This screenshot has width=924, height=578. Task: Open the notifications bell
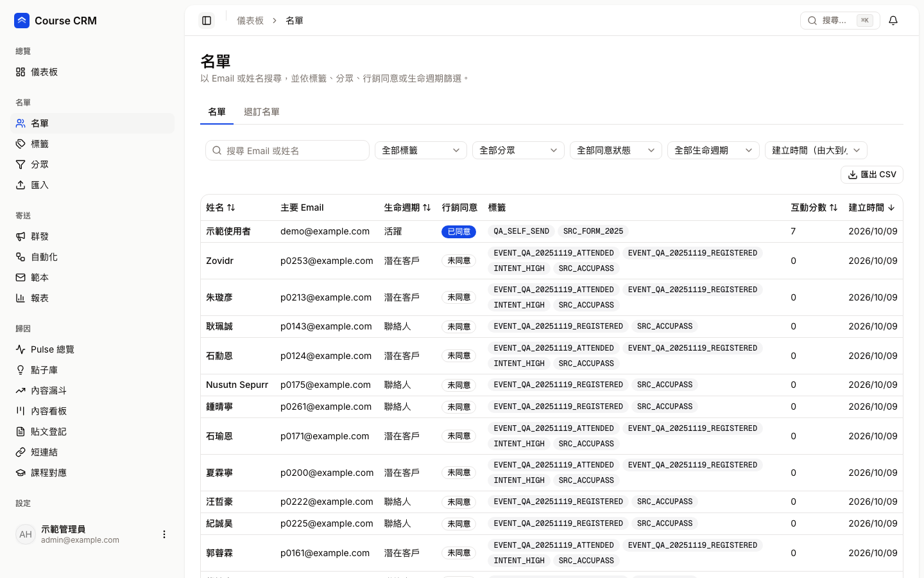tap(893, 21)
